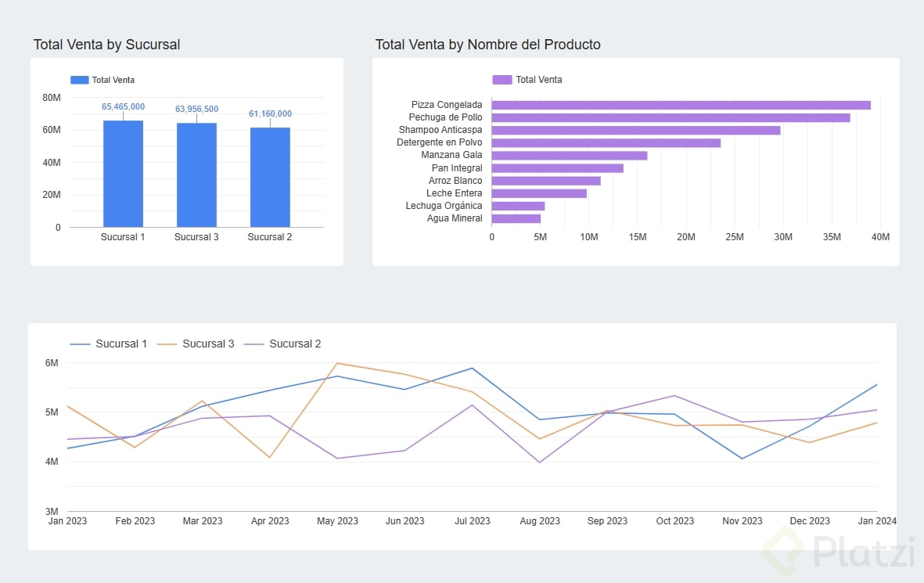Select the Shampoo Anticaspa bar
Image resolution: width=924 pixels, height=583 pixels.
[x=635, y=130]
